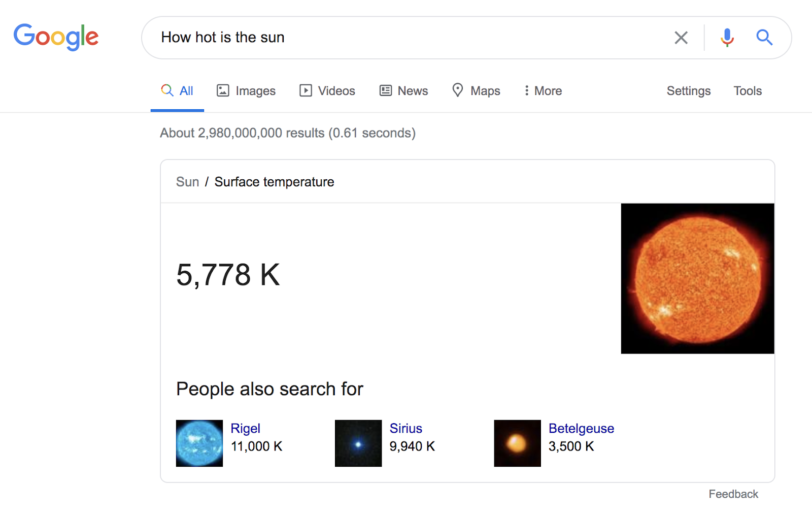The width and height of the screenshot is (812, 513).
Task: Click inside the search text field
Action: coord(406,38)
